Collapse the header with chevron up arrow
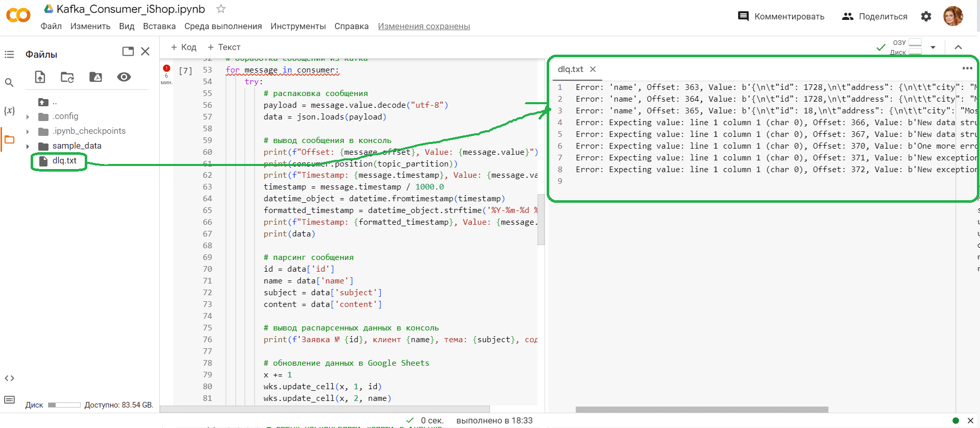980x428 pixels. 958,47
